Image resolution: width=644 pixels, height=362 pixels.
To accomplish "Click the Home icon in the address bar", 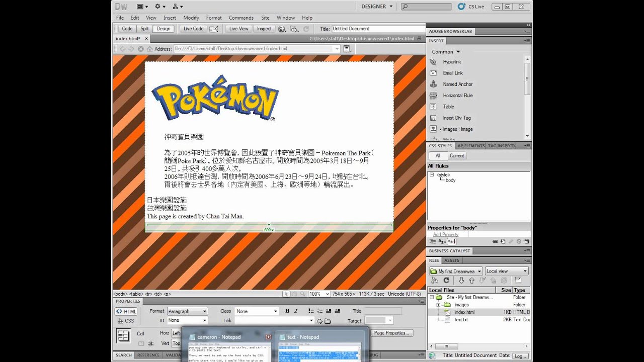I will 148,49.
